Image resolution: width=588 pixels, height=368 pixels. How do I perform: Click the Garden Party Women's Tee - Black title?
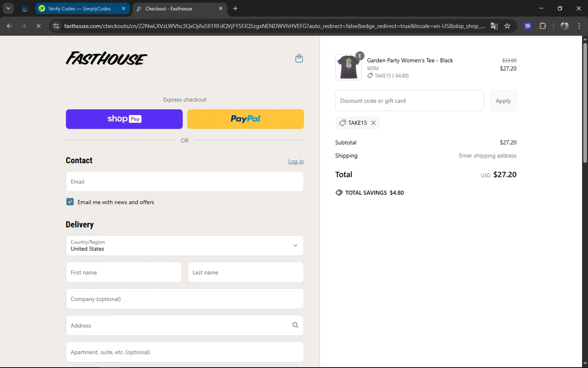pos(410,60)
